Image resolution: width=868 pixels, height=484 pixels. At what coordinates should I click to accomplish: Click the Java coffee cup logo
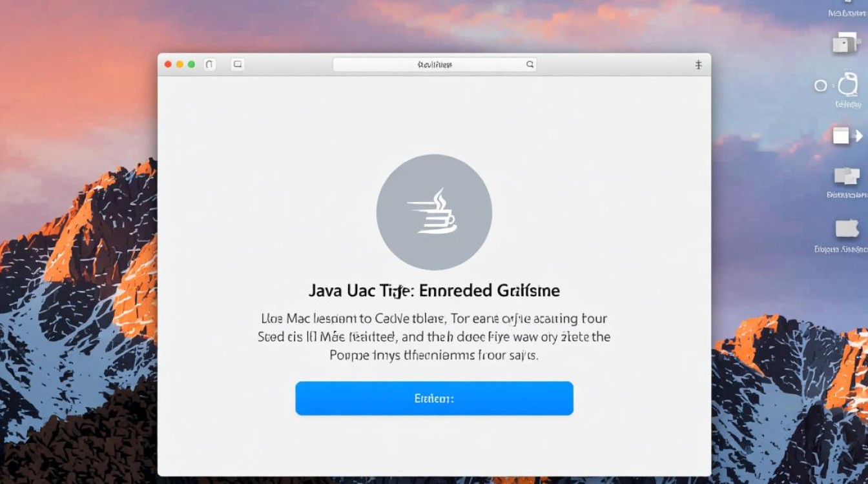point(434,212)
